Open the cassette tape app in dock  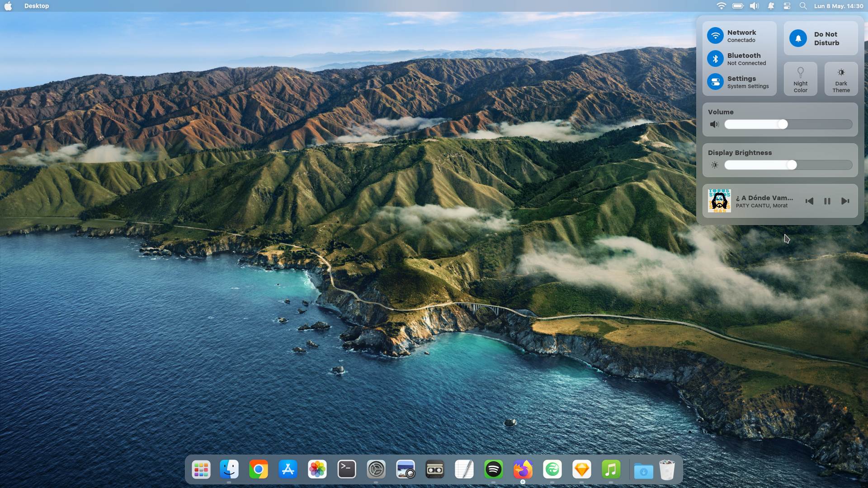pos(435,469)
